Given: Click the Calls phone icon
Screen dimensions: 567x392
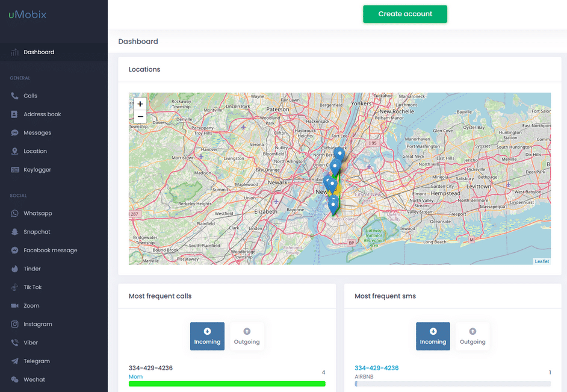Looking at the screenshot, I should (14, 96).
